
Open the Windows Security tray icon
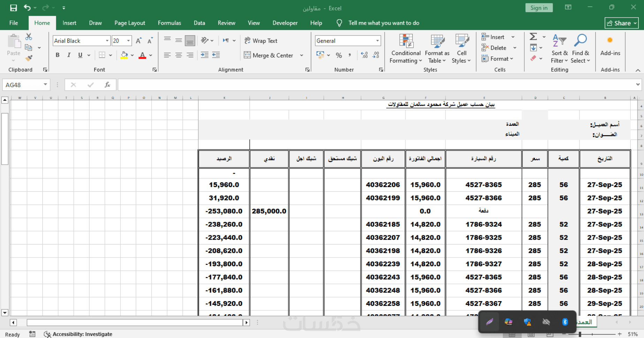528,322
